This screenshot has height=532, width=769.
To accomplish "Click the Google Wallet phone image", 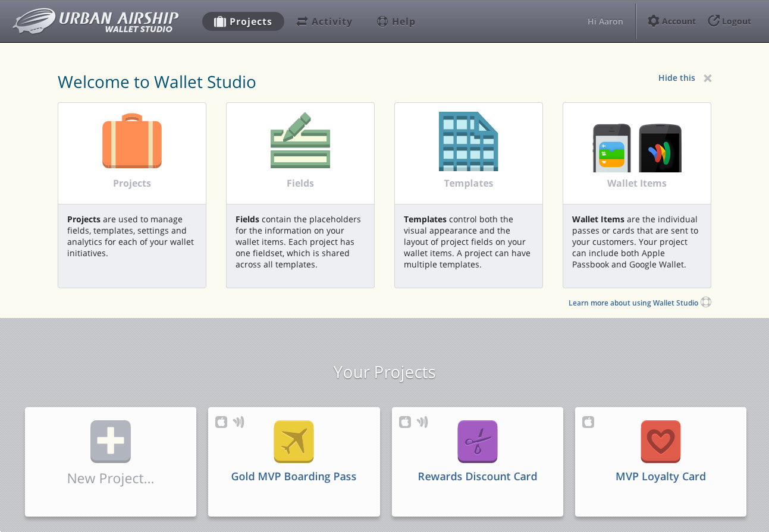I will pos(660,148).
